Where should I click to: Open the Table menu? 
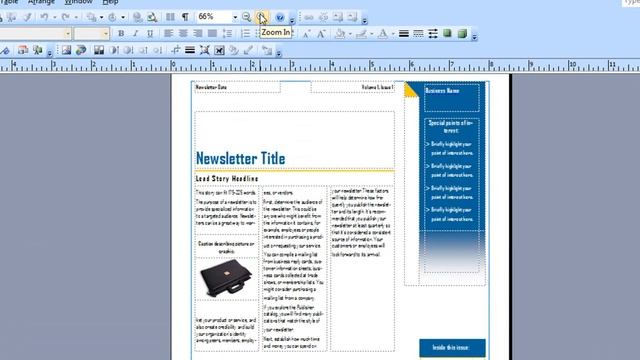[x=9, y=2]
